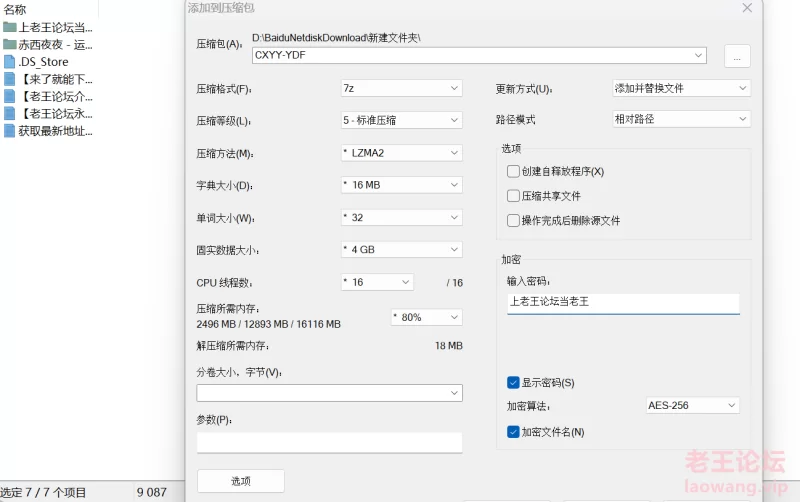This screenshot has height=502, width=800.
Task: Disable 加密文件名 checkbox
Action: [514, 432]
